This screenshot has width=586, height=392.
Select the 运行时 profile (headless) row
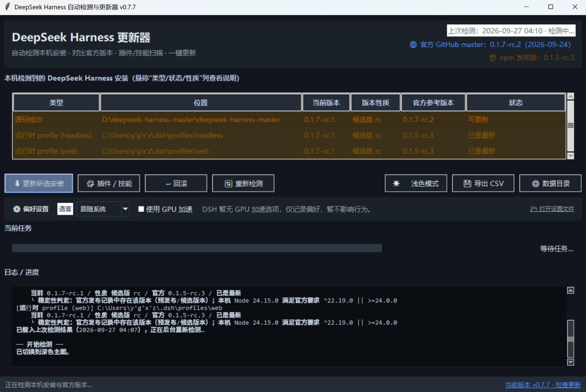pyautogui.click(x=289, y=136)
